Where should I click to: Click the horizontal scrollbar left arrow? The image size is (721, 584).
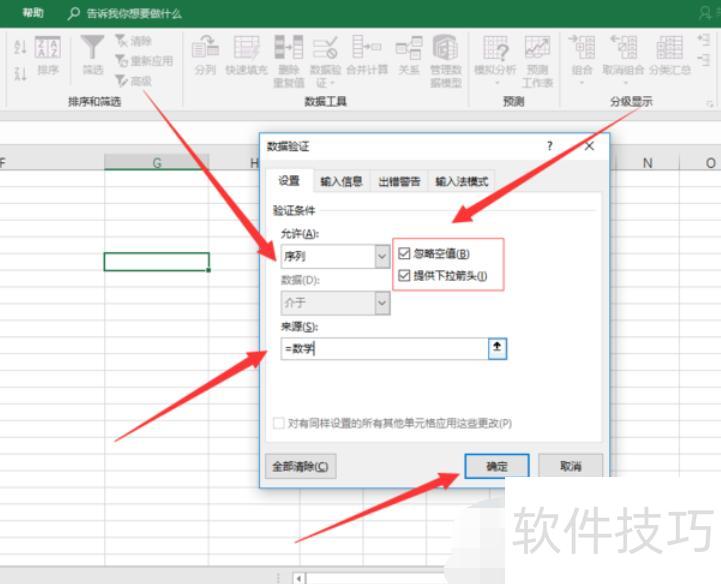[x=299, y=578]
